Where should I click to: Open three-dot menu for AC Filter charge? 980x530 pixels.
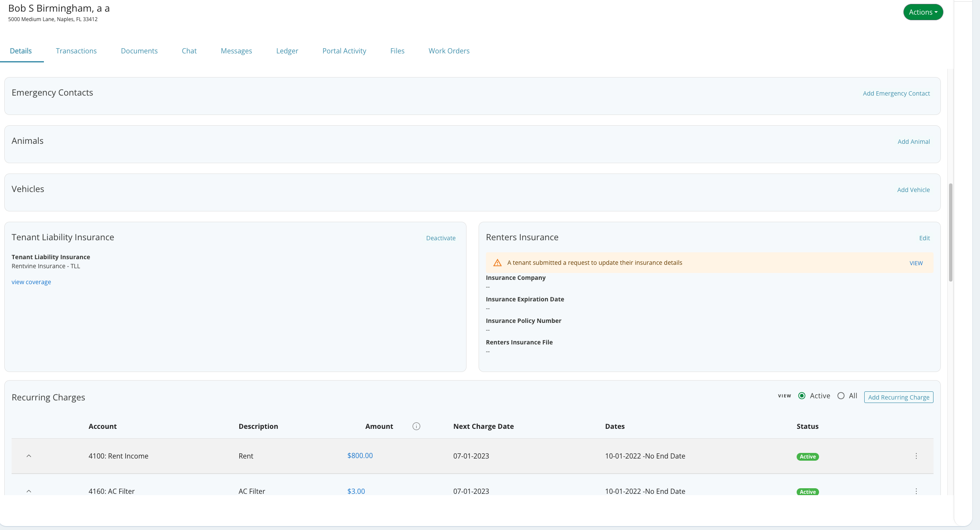click(916, 491)
